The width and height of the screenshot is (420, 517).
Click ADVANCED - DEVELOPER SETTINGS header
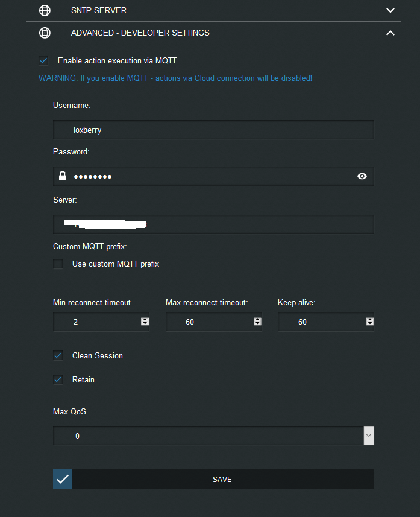(140, 33)
